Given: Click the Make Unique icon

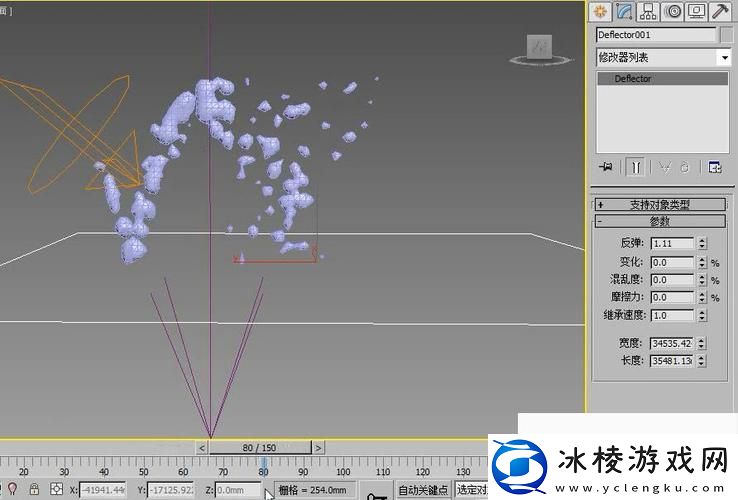Looking at the screenshot, I should pos(665,167).
